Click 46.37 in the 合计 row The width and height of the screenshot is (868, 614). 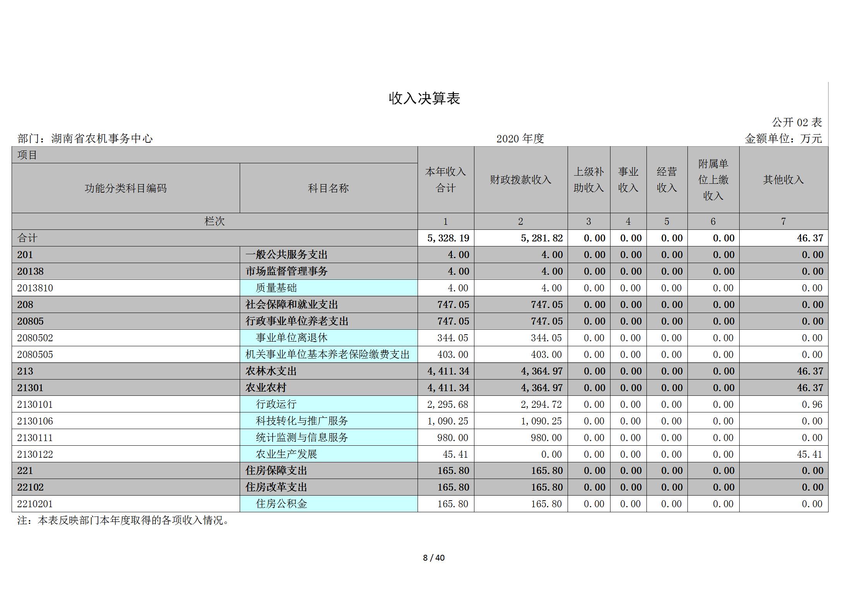pyautogui.click(x=810, y=238)
